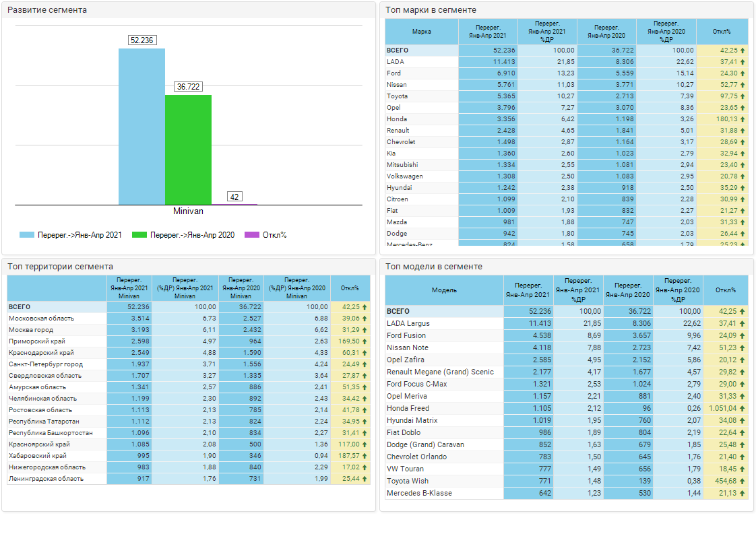
Task: Sort brands table by the Марка column header
Action: coord(421,32)
